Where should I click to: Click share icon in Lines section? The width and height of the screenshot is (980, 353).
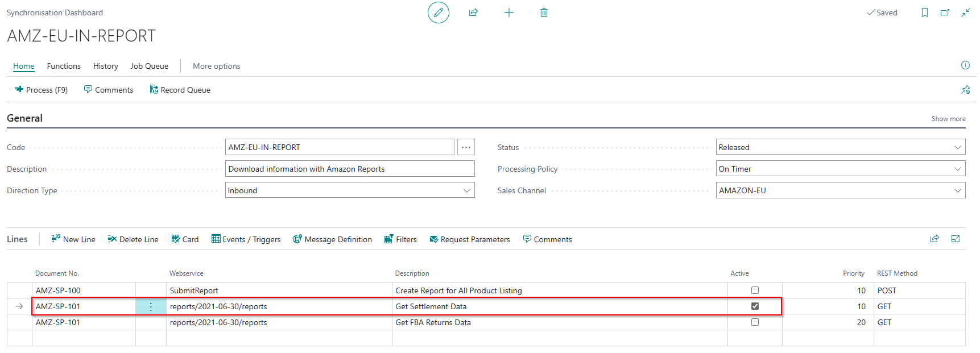click(934, 239)
